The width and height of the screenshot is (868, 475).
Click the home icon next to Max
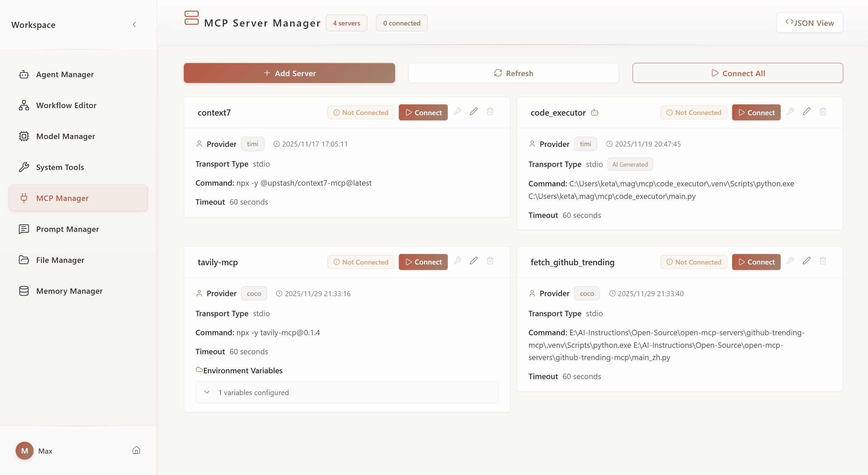tap(136, 450)
